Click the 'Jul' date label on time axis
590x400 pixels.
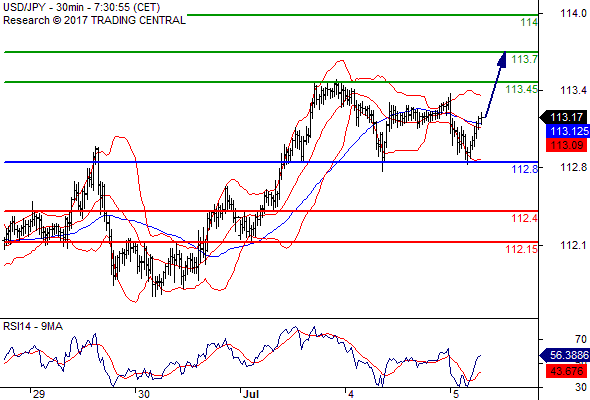[251, 394]
